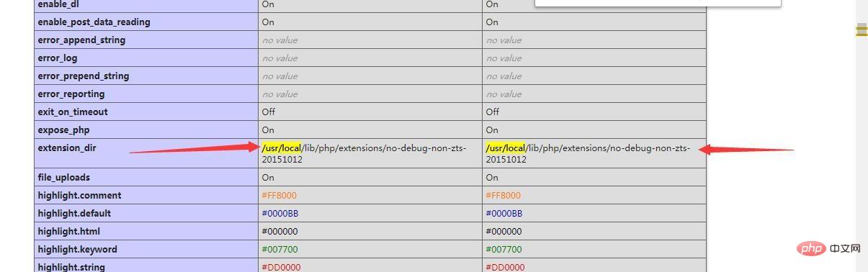
Task: Click extension_dir path value in right column
Action: click(588, 153)
